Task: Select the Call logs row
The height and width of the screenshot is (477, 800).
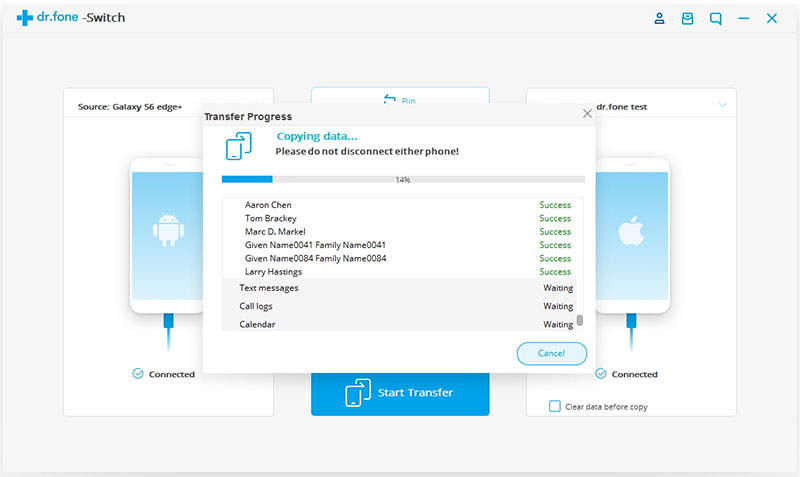Action: pos(399,306)
